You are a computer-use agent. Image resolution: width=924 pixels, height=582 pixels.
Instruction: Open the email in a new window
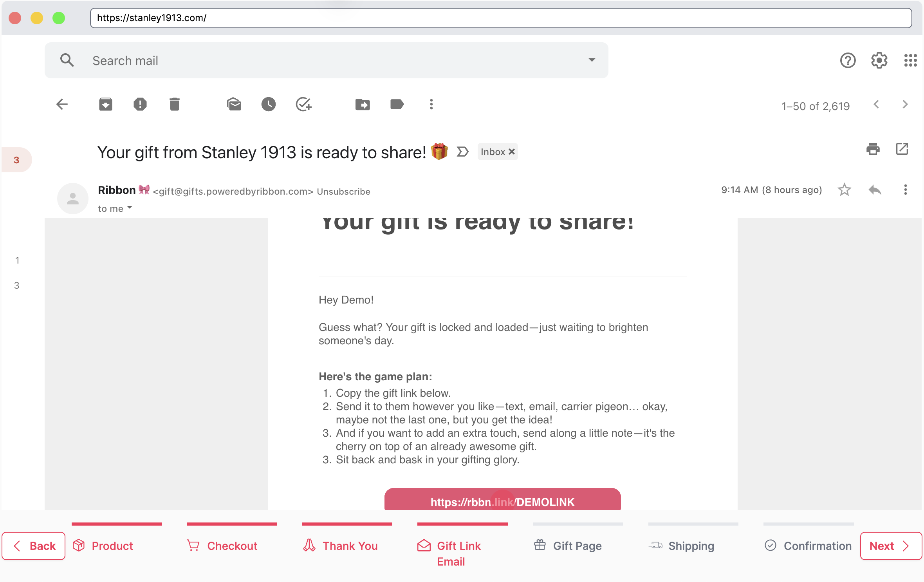point(902,149)
